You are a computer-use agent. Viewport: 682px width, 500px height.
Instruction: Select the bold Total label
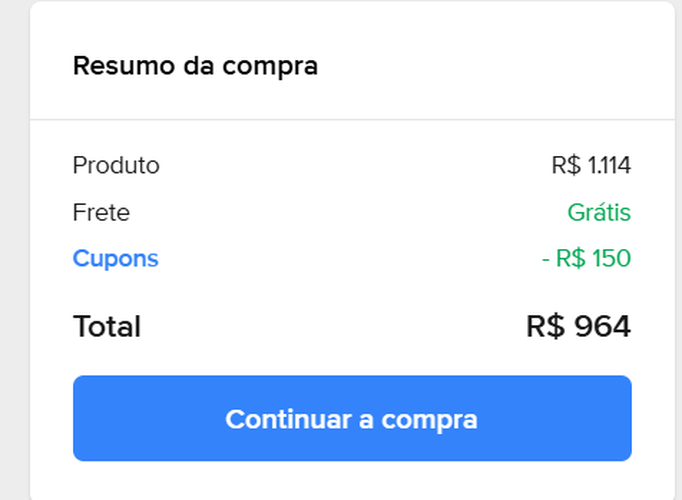[x=107, y=326]
